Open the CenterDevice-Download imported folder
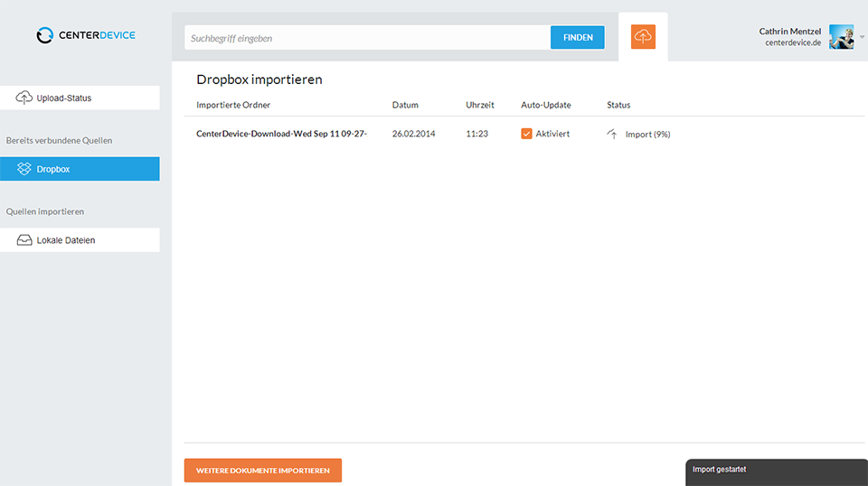This screenshot has width=868, height=486. 281,134
